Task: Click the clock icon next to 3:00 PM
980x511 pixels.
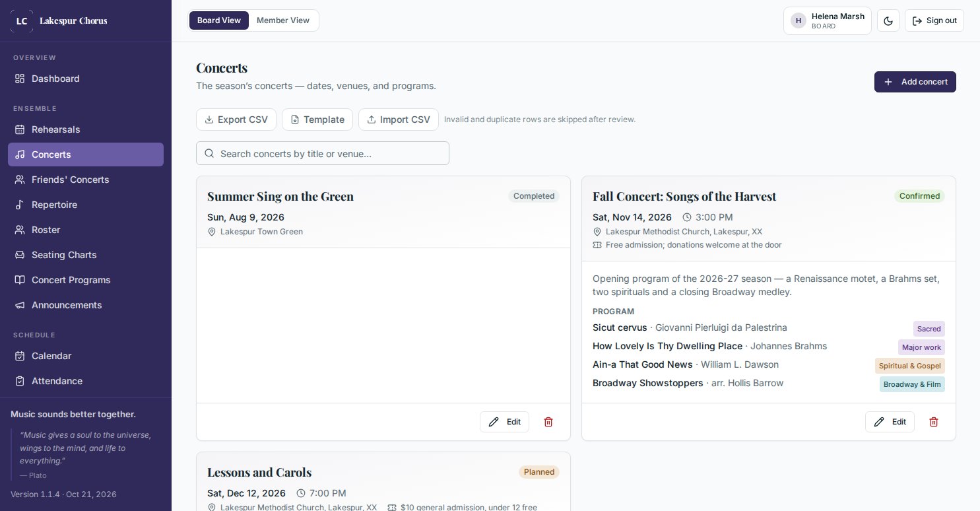Action: click(x=687, y=217)
